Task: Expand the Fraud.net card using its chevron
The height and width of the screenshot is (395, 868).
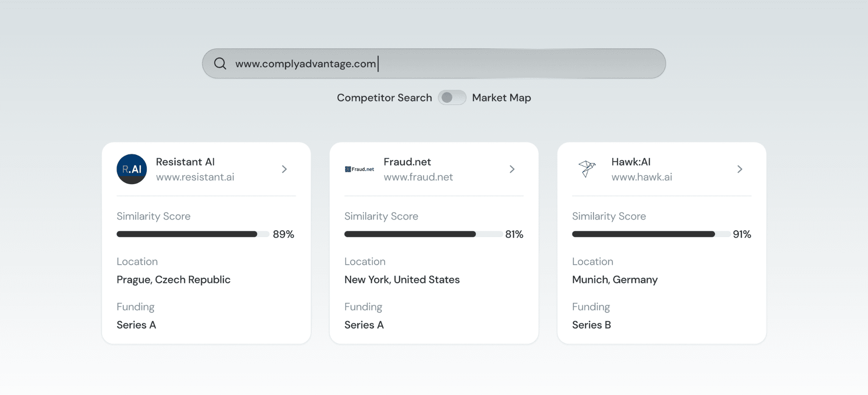Action: [x=512, y=169]
